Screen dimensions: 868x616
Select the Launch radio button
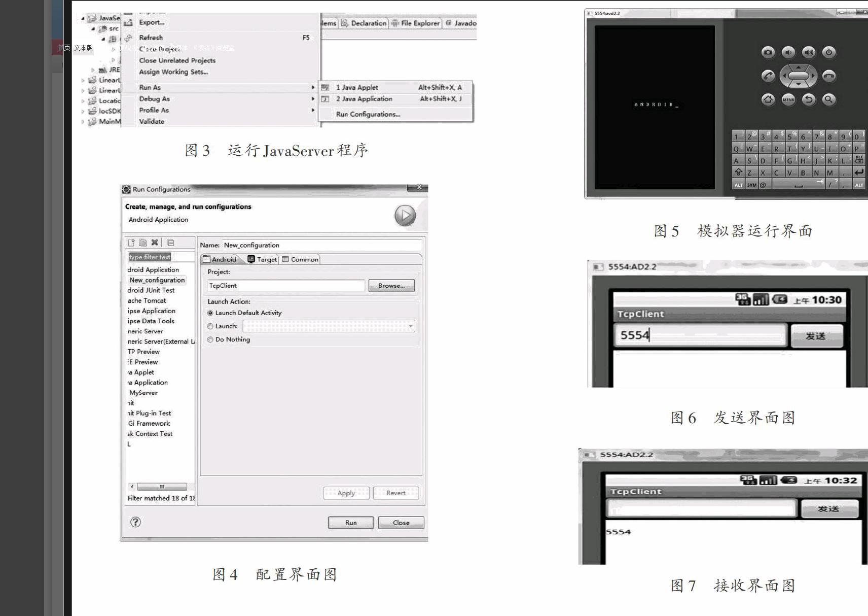coord(210,326)
